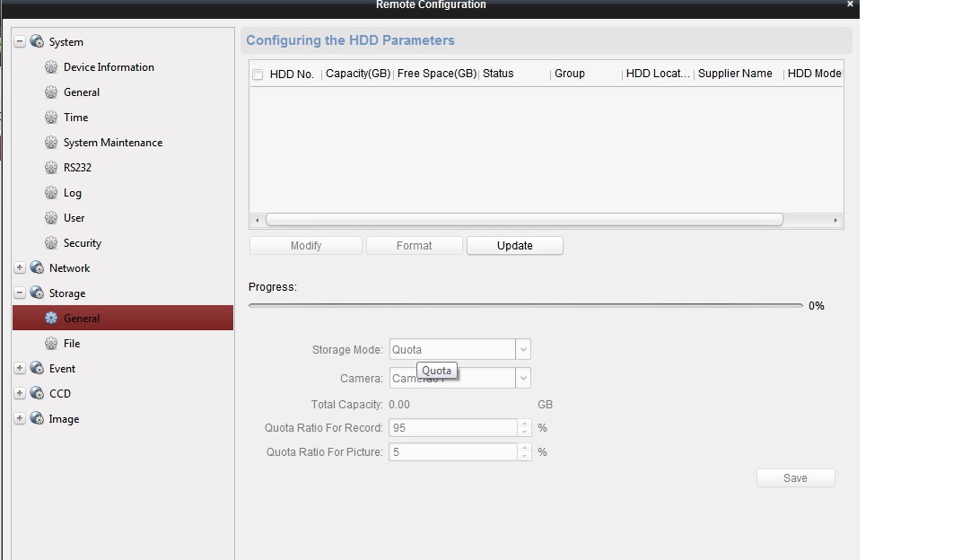Screen dimensions: 953x560
Task: Expand the Network tree node
Action: coord(20,268)
